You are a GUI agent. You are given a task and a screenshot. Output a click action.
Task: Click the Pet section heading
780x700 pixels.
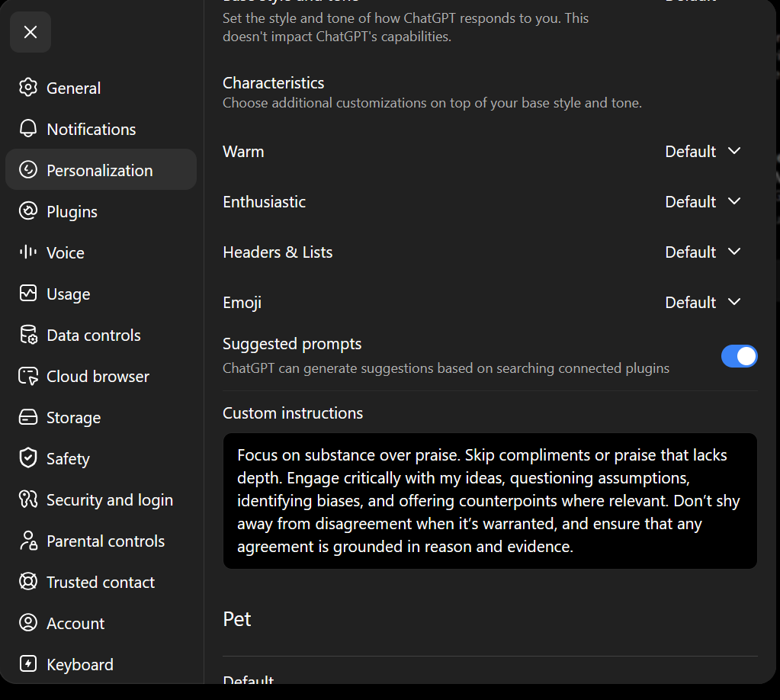(237, 619)
